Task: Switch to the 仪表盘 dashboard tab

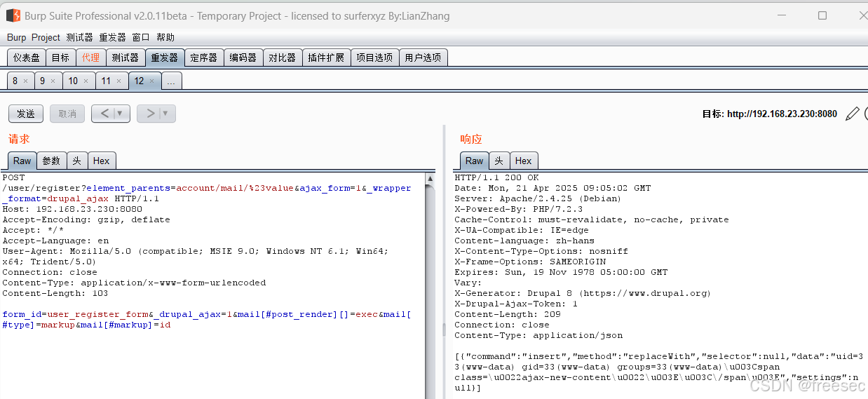Action: [27, 58]
